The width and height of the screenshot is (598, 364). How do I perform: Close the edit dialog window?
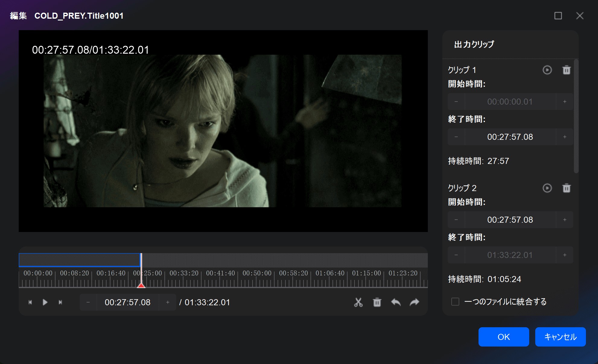click(x=580, y=16)
